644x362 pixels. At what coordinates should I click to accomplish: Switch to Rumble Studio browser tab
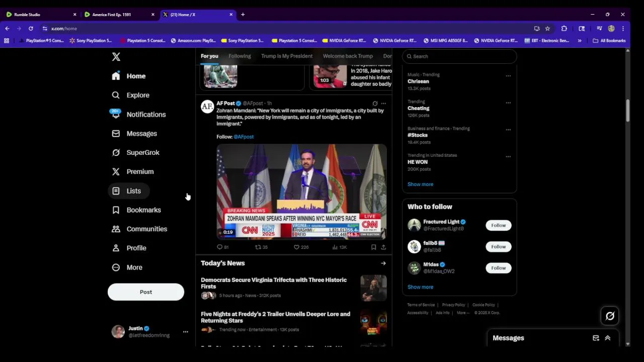(x=40, y=15)
